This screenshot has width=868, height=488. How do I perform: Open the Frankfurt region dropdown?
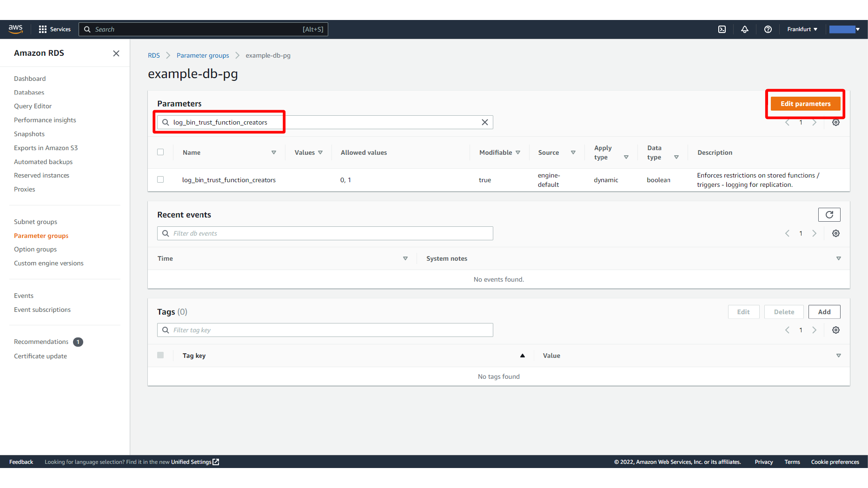coord(802,29)
